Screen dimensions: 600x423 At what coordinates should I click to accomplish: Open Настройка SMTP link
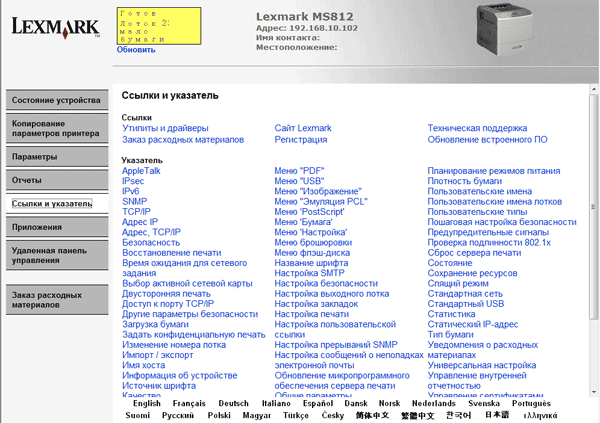click(x=309, y=273)
